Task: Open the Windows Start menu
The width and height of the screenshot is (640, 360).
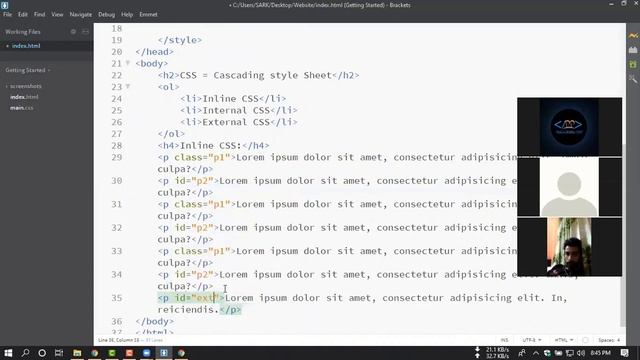Action: [x=8, y=353]
